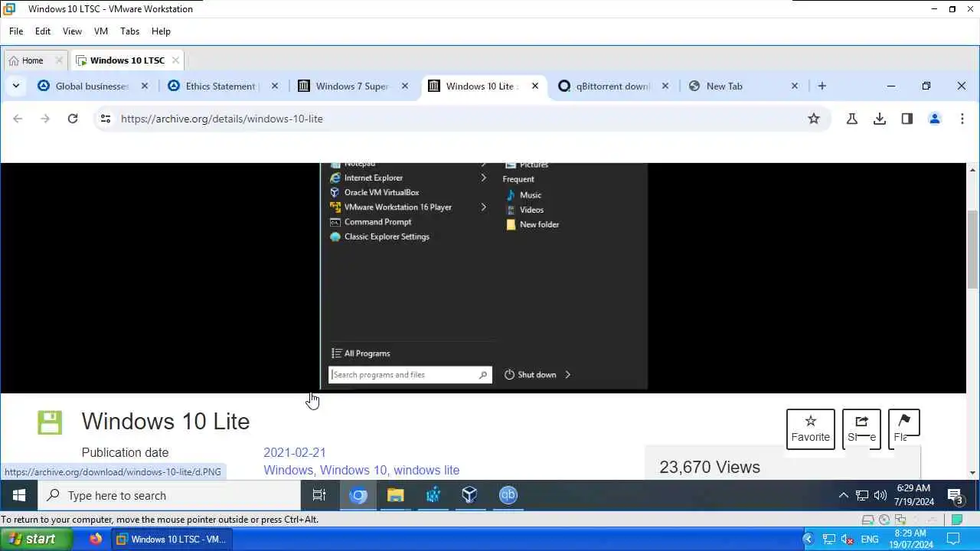980x551 pixels.
Task: Open the Edit menu in VMware
Action: pos(43,31)
